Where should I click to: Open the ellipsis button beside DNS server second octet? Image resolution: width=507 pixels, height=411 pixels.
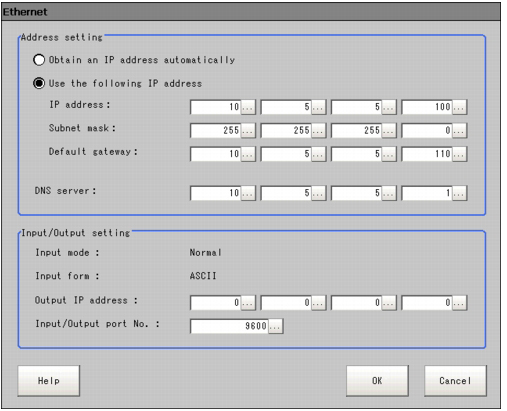click(x=319, y=193)
